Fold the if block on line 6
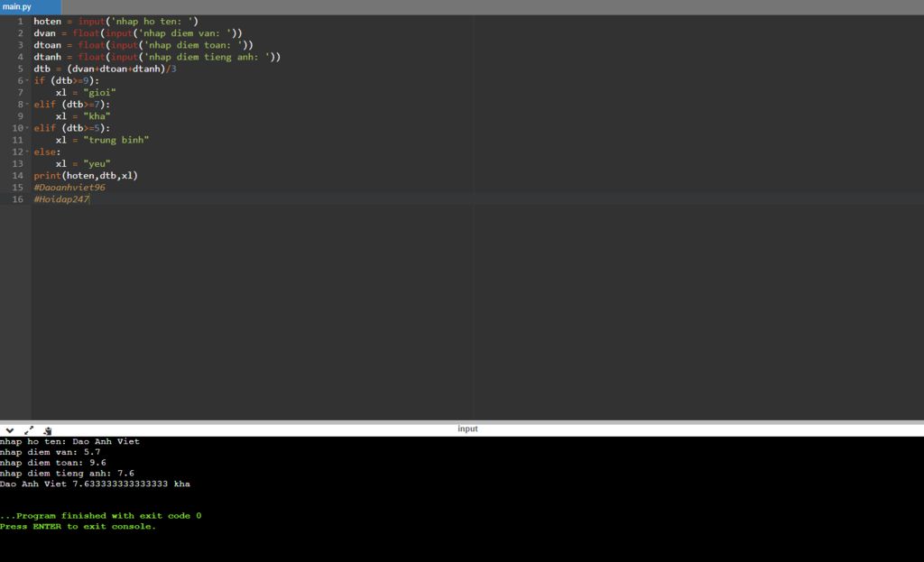The image size is (924, 562). coord(28,80)
